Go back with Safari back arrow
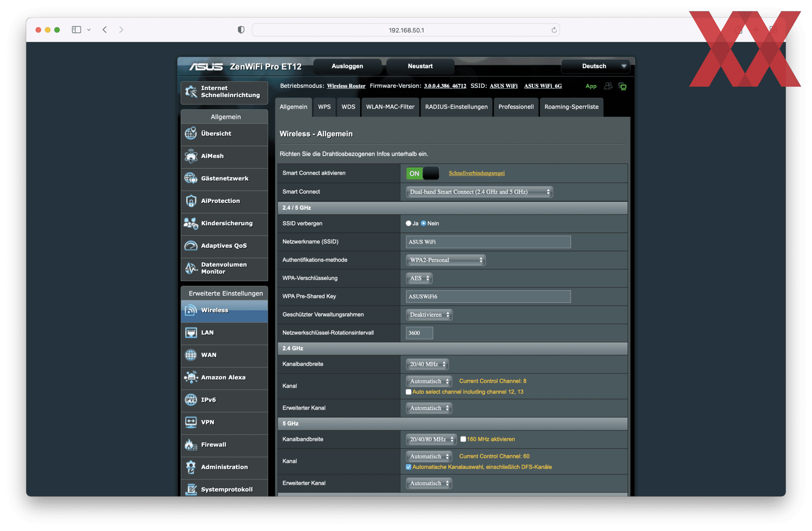Image resolution: width=812 pixels, height=531 pixels. pos(104,30)
